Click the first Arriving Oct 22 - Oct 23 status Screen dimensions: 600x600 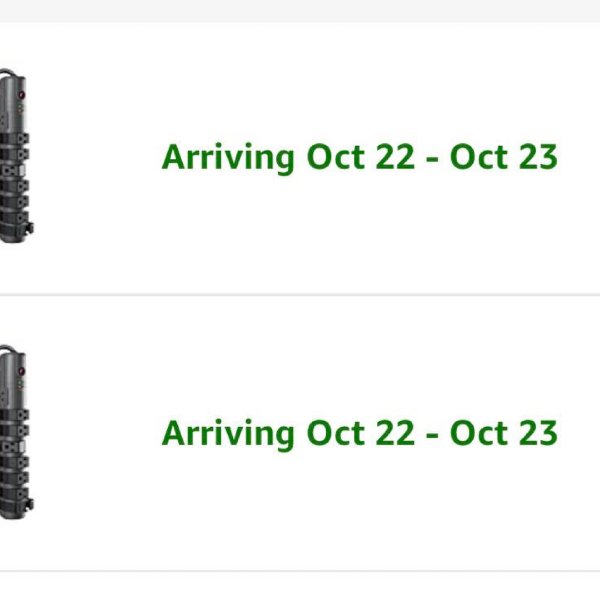tap(359, 157)
